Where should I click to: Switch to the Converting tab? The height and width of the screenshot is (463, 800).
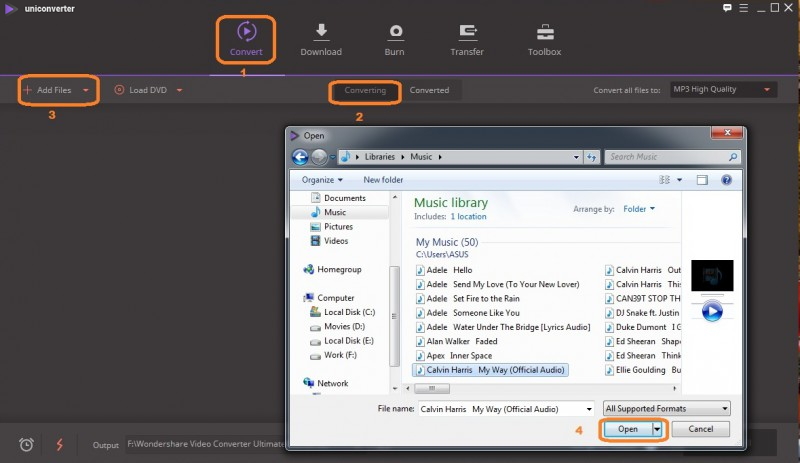[x=365, y=90]
